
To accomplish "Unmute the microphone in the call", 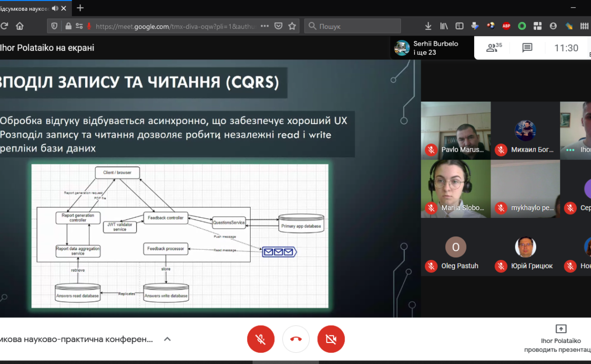I will coord(260,339).
